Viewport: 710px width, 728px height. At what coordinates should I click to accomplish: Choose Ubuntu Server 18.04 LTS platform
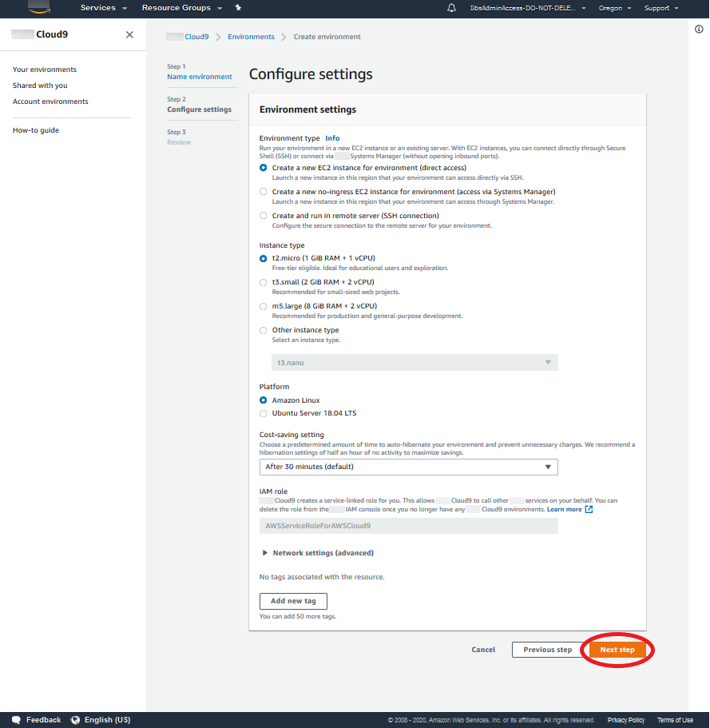click(x=264, y=413)
